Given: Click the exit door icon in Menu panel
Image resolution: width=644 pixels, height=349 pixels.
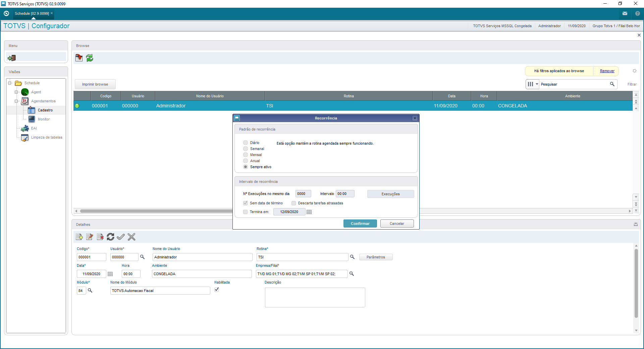Looking at the screenshot, I should pyautogui.click(x=12, y=58).
